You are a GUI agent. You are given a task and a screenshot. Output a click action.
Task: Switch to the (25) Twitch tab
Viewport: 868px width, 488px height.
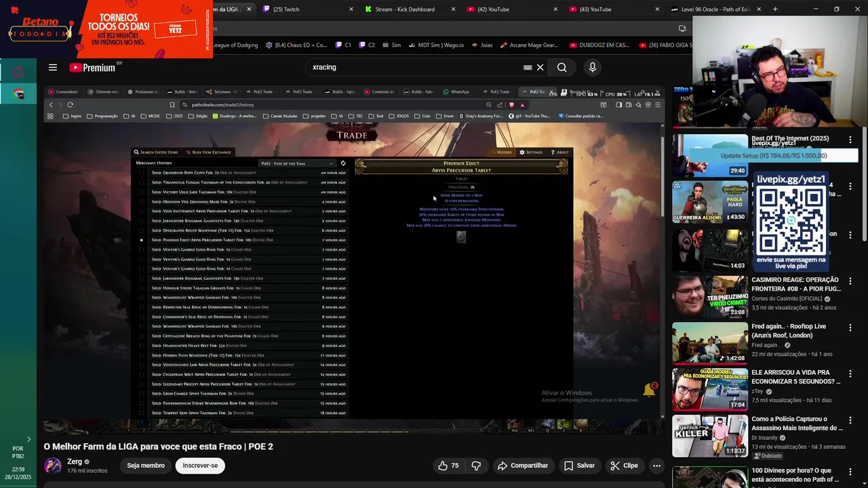pyautogui.click(x=307, y=9)
